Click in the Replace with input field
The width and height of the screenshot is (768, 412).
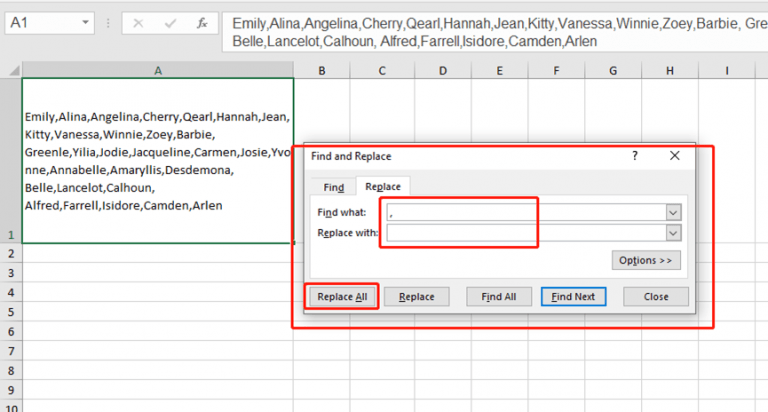coord(525,232)
